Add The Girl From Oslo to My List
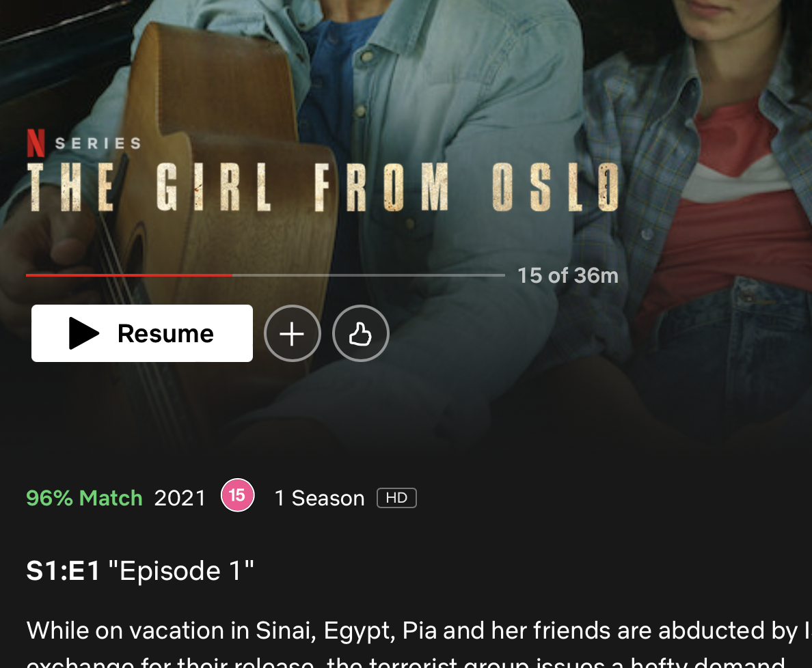812x668 pixels. click(x=292, y=333)
